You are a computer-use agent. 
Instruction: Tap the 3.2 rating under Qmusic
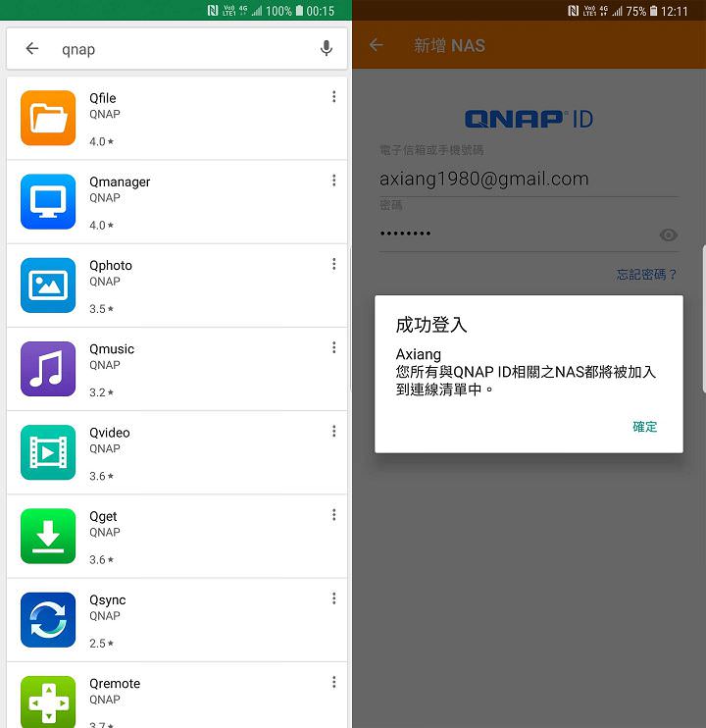(x=102, y=392)
